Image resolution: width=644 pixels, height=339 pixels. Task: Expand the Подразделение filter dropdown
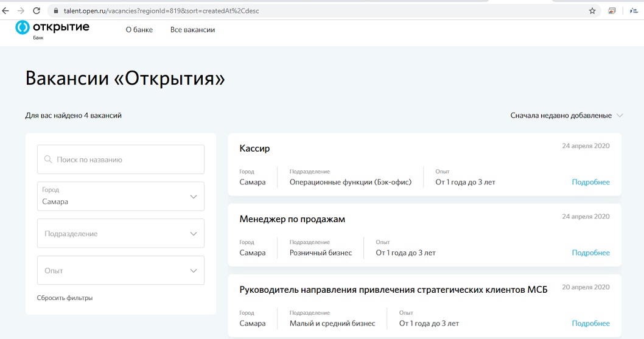click(x=121, y=234)
